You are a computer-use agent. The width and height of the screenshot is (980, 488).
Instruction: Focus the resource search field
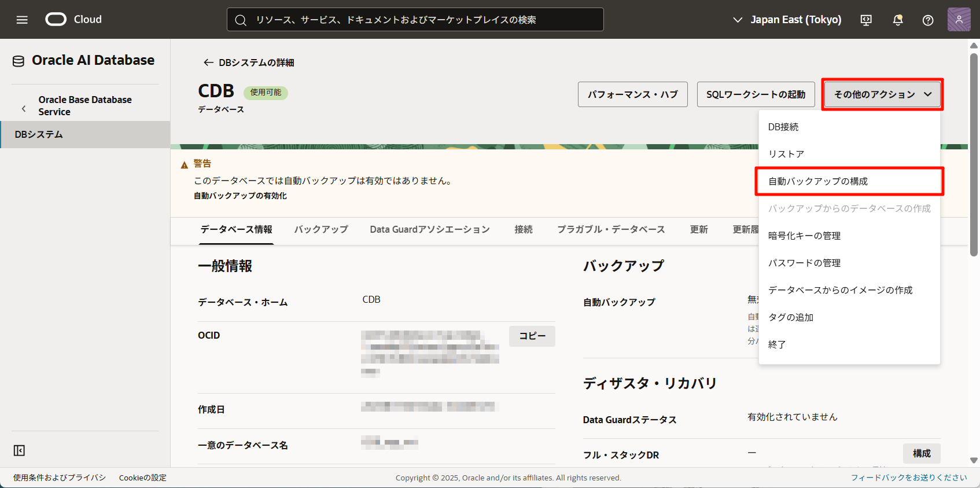tap(415, 20)
